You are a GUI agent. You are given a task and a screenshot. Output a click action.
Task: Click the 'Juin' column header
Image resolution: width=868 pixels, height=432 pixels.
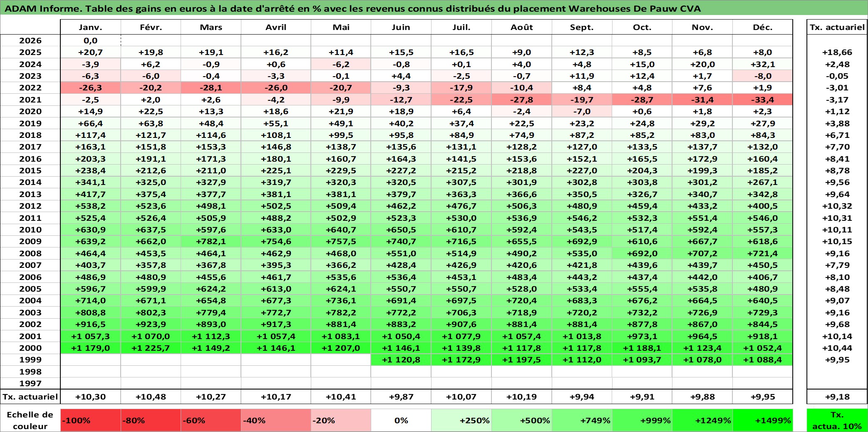pos(401,27)
